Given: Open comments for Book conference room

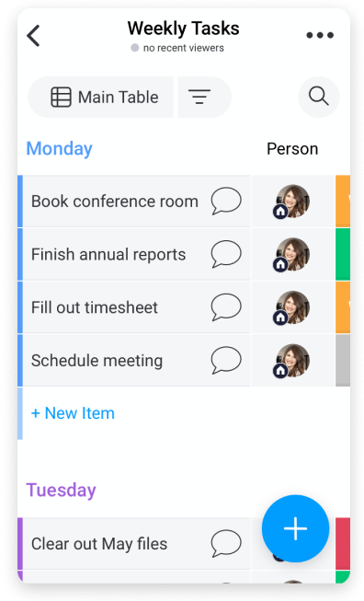Looking at the screenshot, I should [x=226, y=201].
